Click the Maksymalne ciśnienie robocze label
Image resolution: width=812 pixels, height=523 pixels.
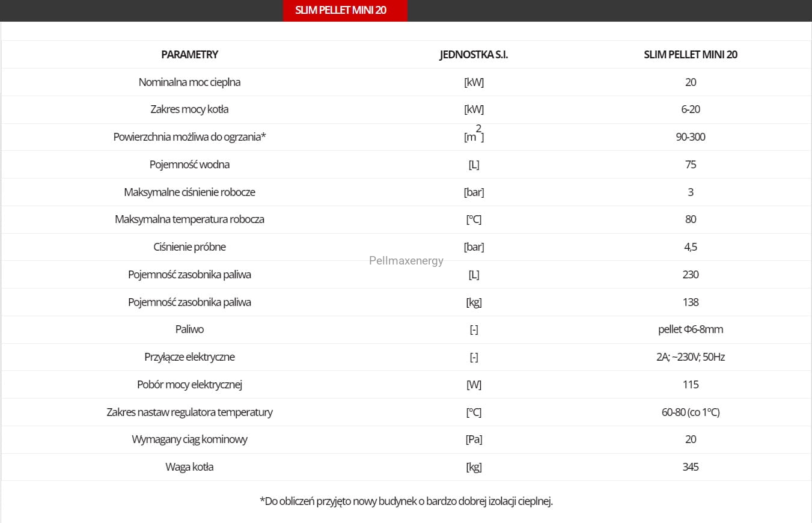[189, 192]
